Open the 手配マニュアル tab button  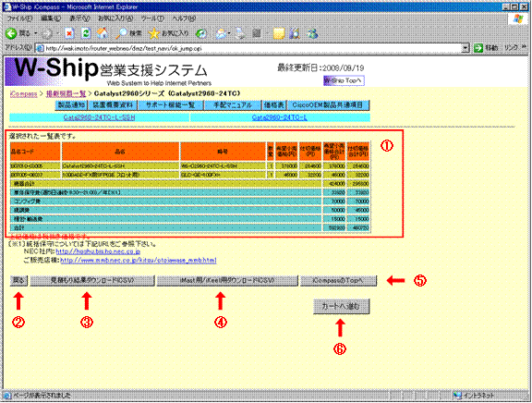tap(233, 105)
